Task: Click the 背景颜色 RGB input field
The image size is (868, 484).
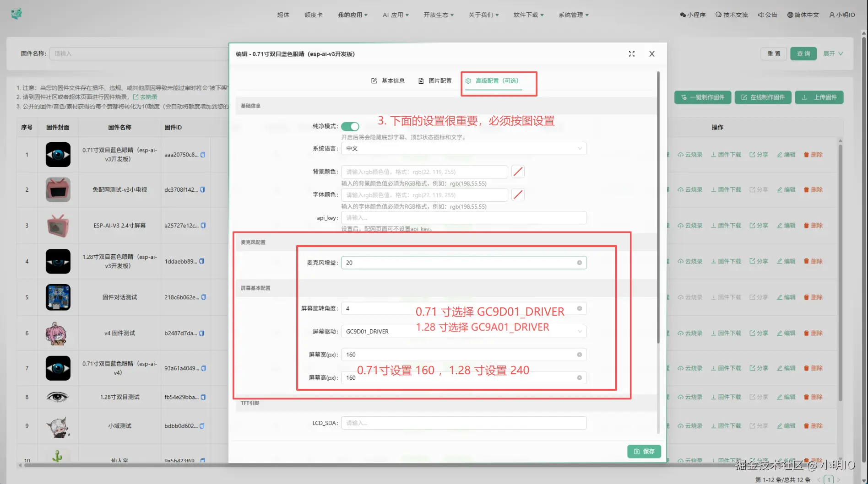Action: click(x=424, y=172)
